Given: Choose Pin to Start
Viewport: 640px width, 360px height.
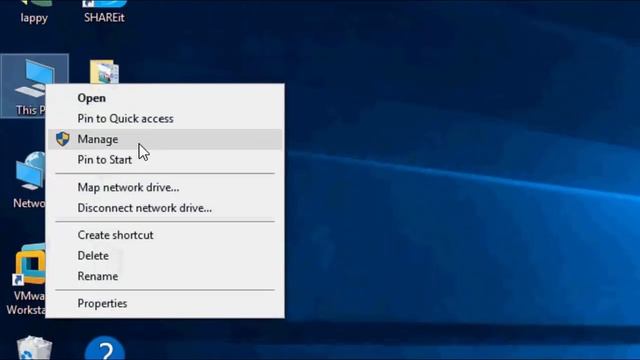Looking at the screenshot, I should point(165,160).
